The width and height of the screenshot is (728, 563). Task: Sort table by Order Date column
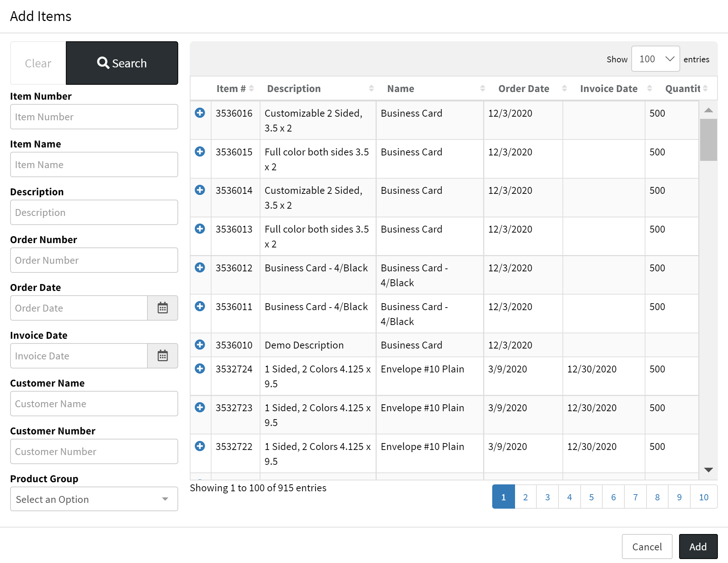point(523,89)
